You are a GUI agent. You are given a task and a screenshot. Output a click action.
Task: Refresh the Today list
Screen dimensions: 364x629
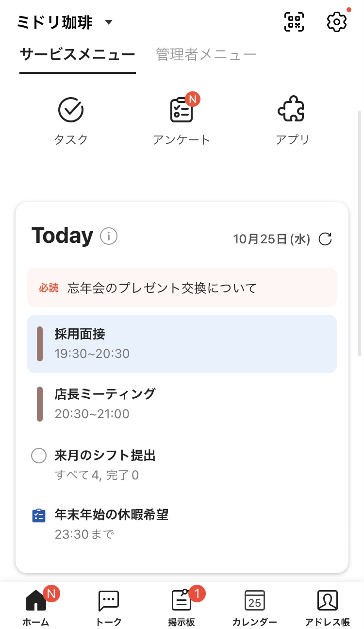click(325, 239)
